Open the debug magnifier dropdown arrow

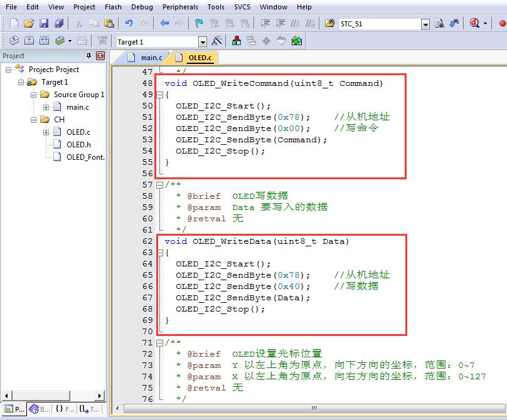pos(485,24)
